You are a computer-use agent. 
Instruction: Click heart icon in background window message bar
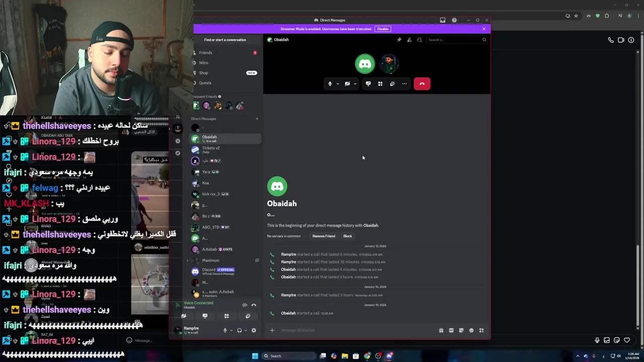pos(627,340)
